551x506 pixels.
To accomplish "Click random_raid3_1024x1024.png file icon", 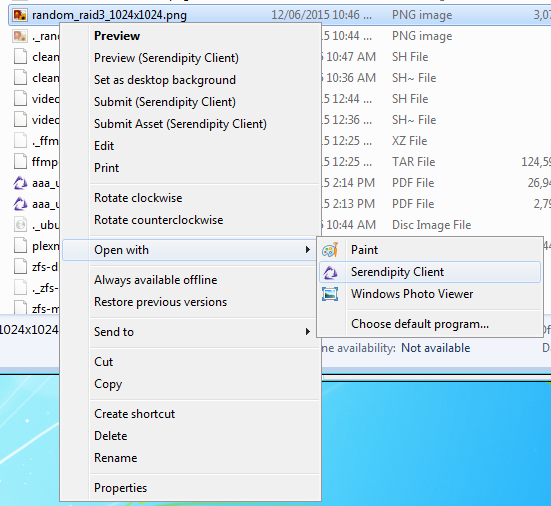I will click(20, 15).
